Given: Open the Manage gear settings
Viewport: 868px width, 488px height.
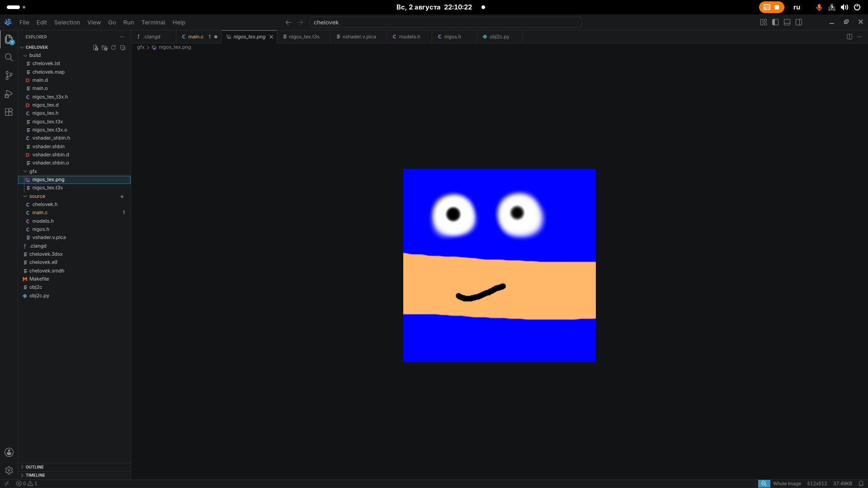Looking at the screenshot, I should [9, 470].
